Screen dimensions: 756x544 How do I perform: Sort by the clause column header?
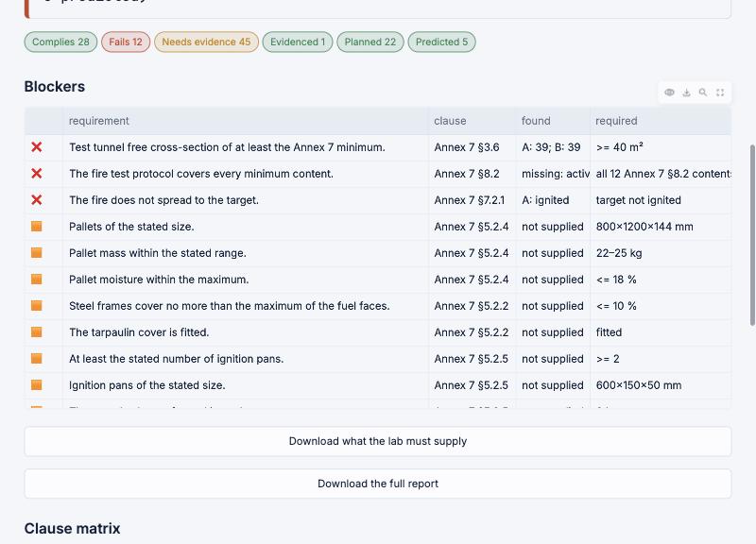472,121
